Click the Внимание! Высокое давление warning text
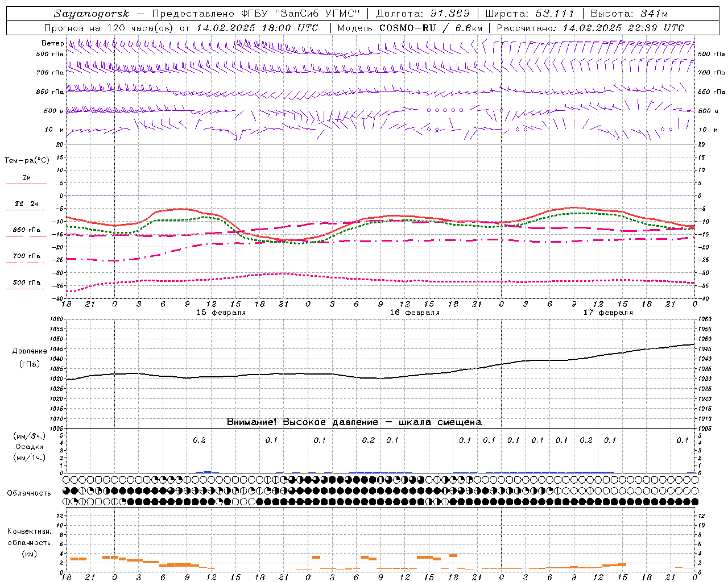Image resolution: width=728 pixels, height=582 pixels. coord(354,422)
